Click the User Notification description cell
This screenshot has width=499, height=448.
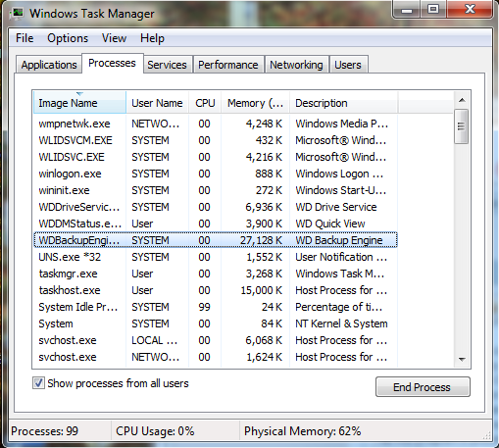click(341, 257)
